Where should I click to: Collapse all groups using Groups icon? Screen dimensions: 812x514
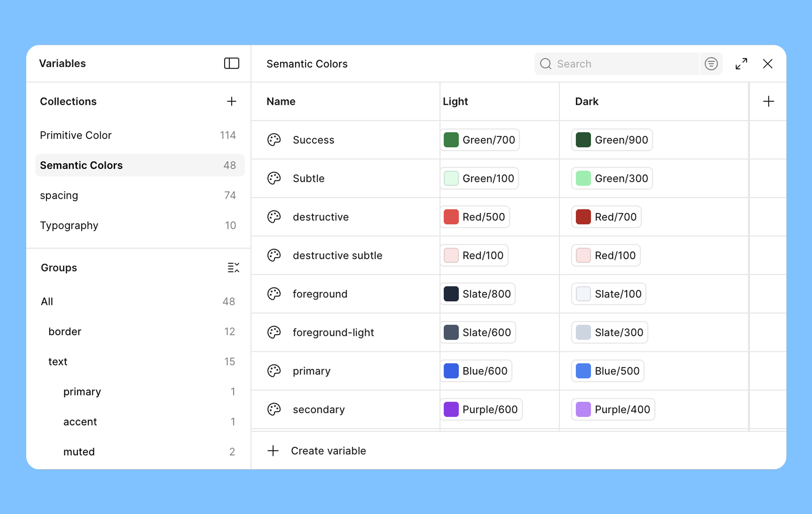click(233, 268)
